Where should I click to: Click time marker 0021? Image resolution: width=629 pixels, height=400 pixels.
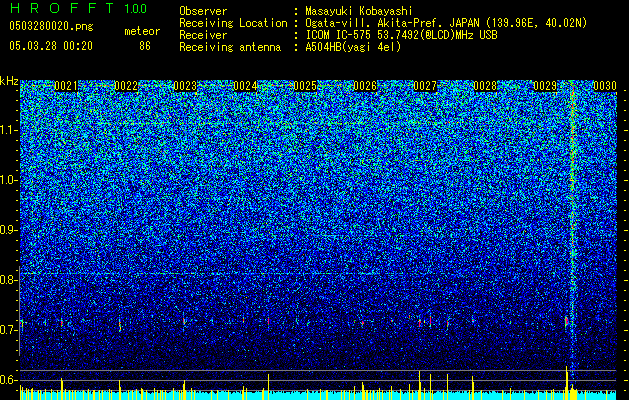(66, 86)
